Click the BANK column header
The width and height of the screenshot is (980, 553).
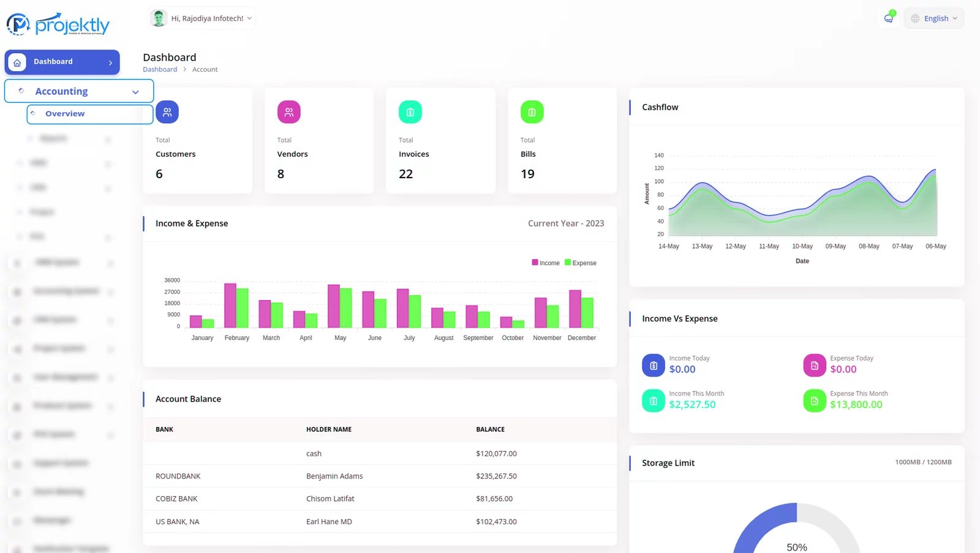(x=164, y=429)
